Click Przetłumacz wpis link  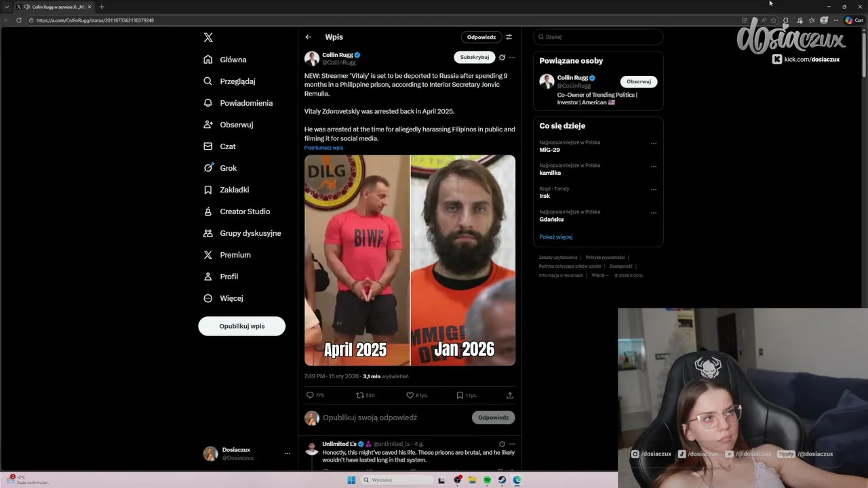pos(323,148)
